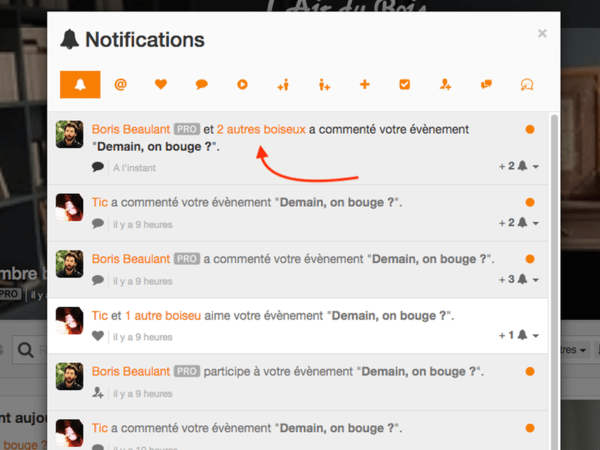Click participant icon under 'Boris Beaulant participe' row
This screenshot has width=600, height=450.
(98, 393)
